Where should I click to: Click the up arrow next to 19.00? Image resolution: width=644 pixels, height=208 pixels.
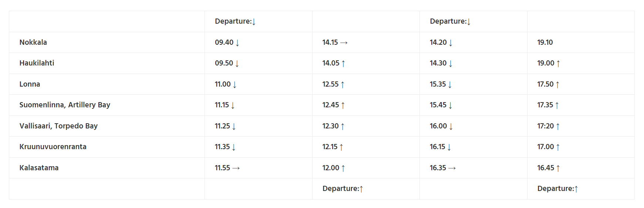pyautogui.click(x=558, y=64)
